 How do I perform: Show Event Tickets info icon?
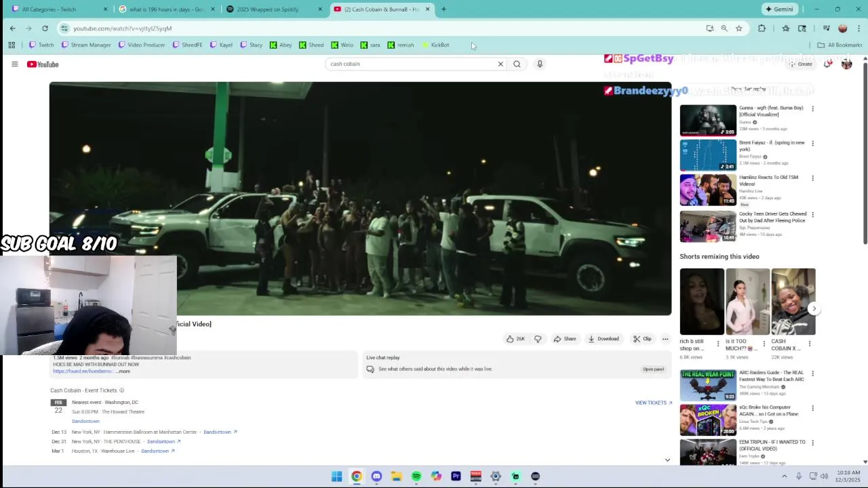pos(122,390)
